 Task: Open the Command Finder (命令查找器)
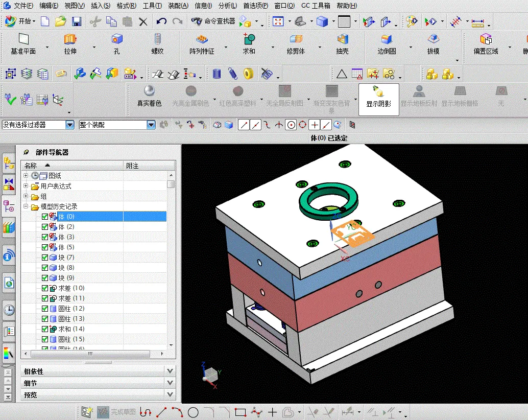tap(213, 21)
